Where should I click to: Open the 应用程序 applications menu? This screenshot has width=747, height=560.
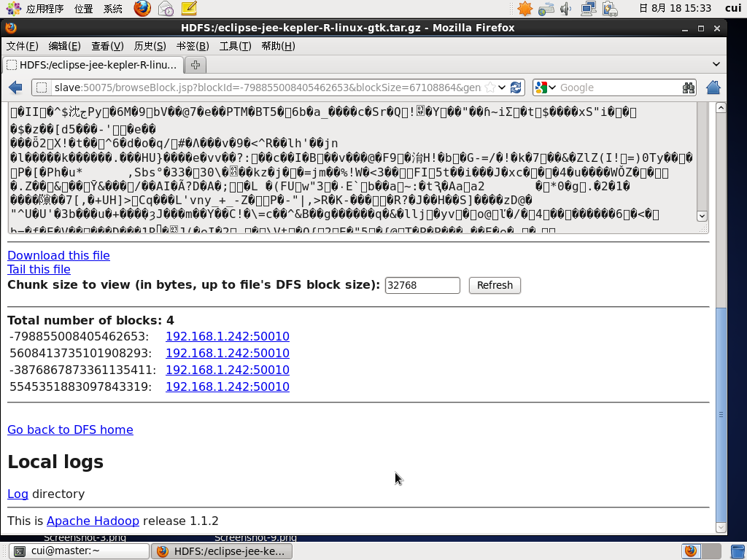tap(44, 9)
